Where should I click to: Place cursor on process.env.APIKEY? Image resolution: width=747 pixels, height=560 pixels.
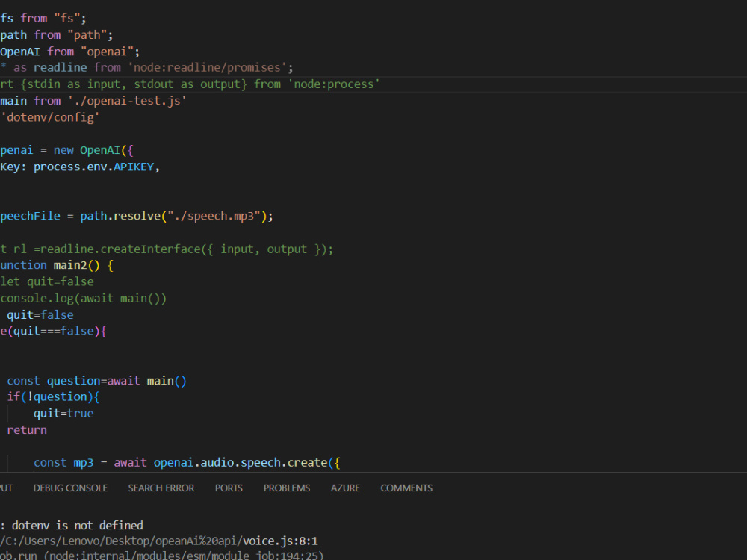93,167
